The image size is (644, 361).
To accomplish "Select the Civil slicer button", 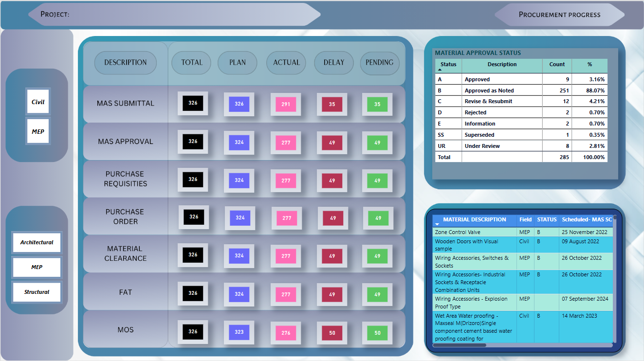I will pos(38,102).
